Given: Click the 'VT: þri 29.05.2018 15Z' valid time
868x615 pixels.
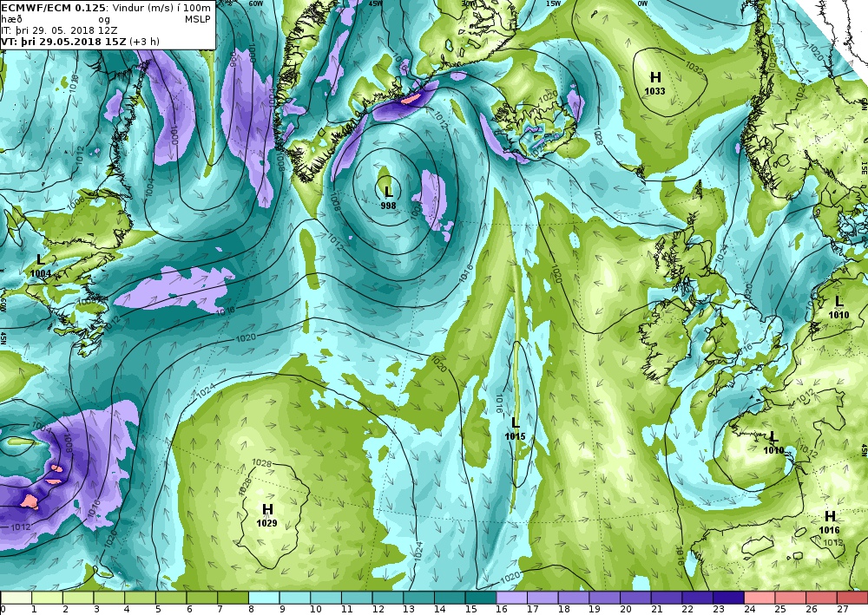Looking at the screenshot, I should coord(63,42).
